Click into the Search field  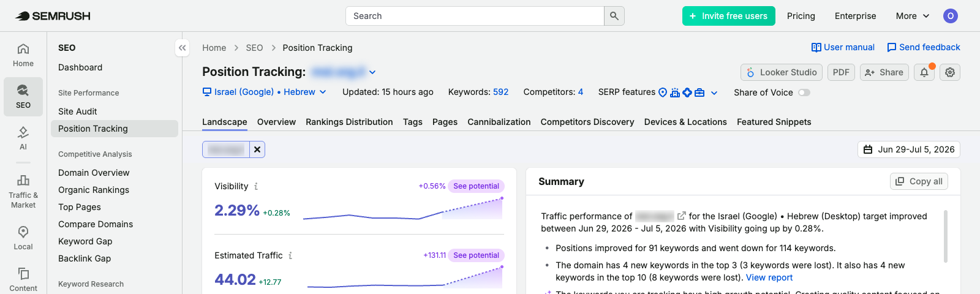tap(475, 16)
